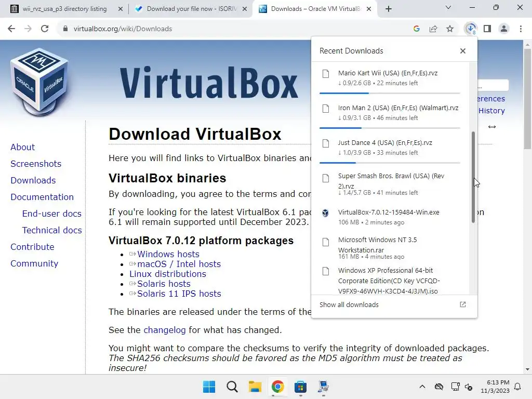Click Show all downloads
532x399 pixels.
tap(349, 304)
